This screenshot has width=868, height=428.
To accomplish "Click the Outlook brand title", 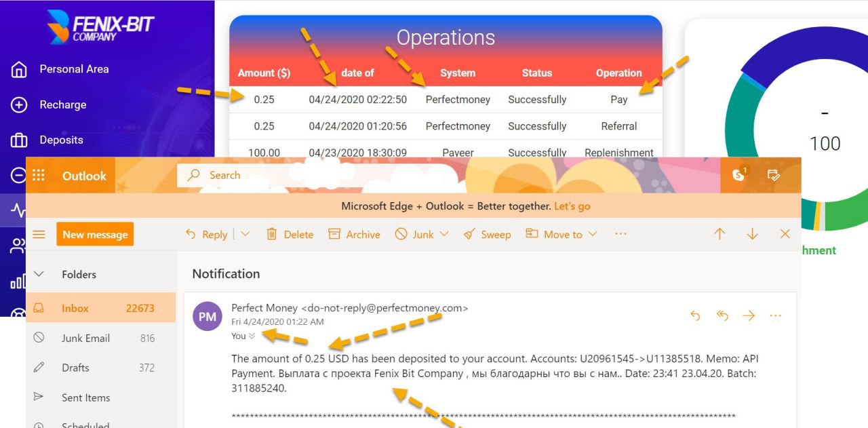I will coord(84,176).
